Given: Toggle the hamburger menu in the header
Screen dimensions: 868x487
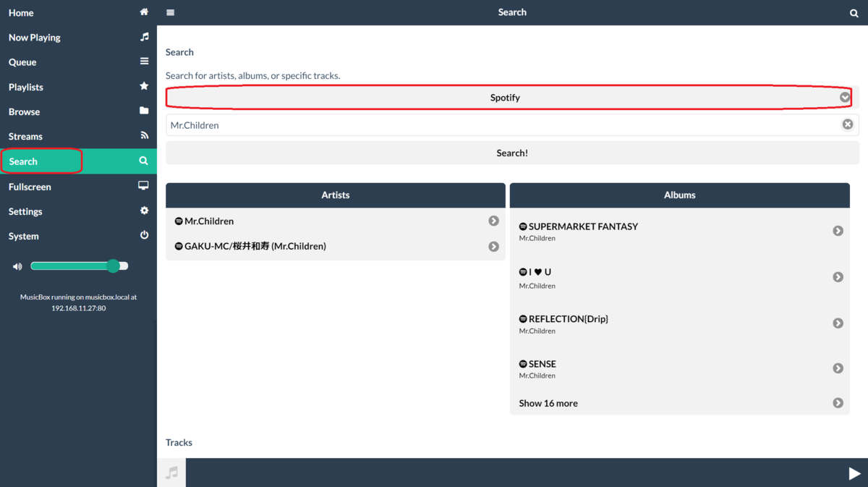Looking at the screenshot, I should (170, 12).
